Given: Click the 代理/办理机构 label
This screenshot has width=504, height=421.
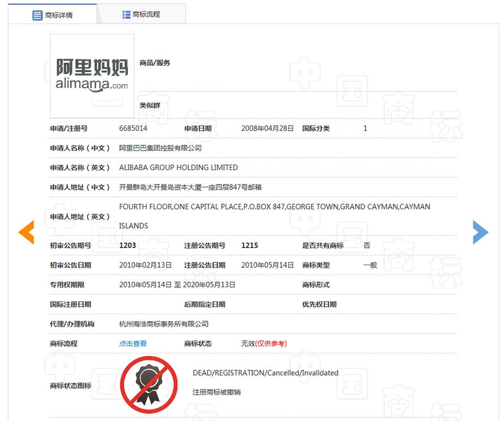Looking at the screenshot, I should point(72,324).
